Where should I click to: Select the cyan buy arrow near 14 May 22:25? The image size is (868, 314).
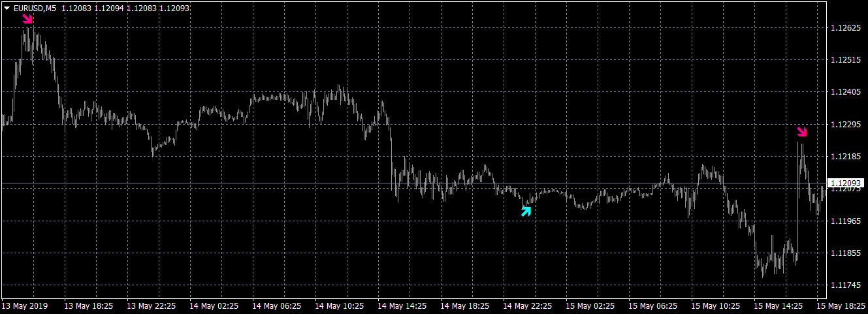[x=526, y=211]
